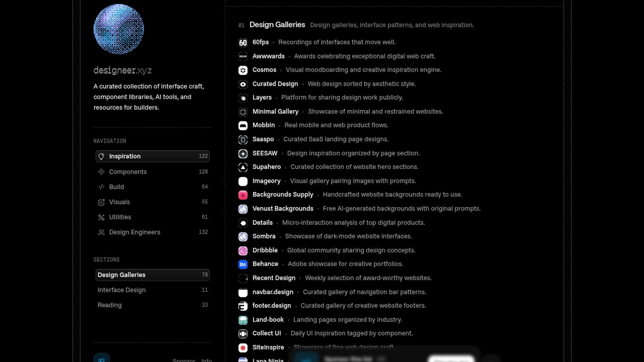This screenshot has height=362, width=644.
Task: Open the Behance link
Action: [265, 264]
